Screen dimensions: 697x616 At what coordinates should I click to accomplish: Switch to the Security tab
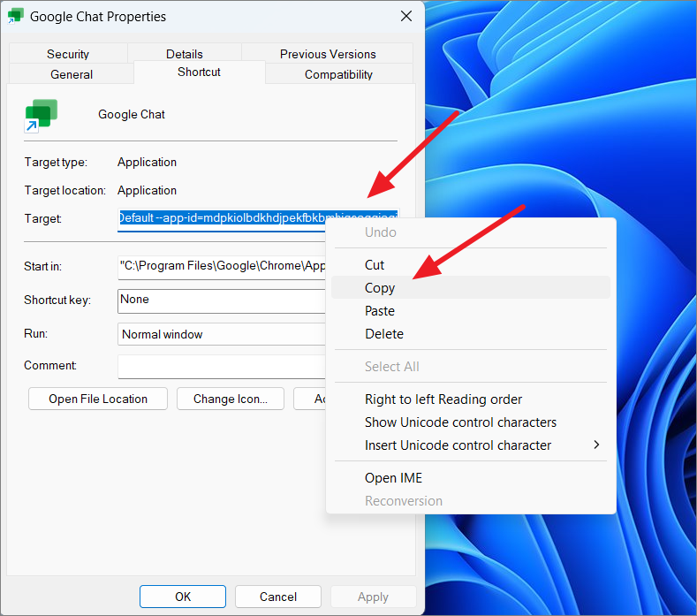click(68, 54)
